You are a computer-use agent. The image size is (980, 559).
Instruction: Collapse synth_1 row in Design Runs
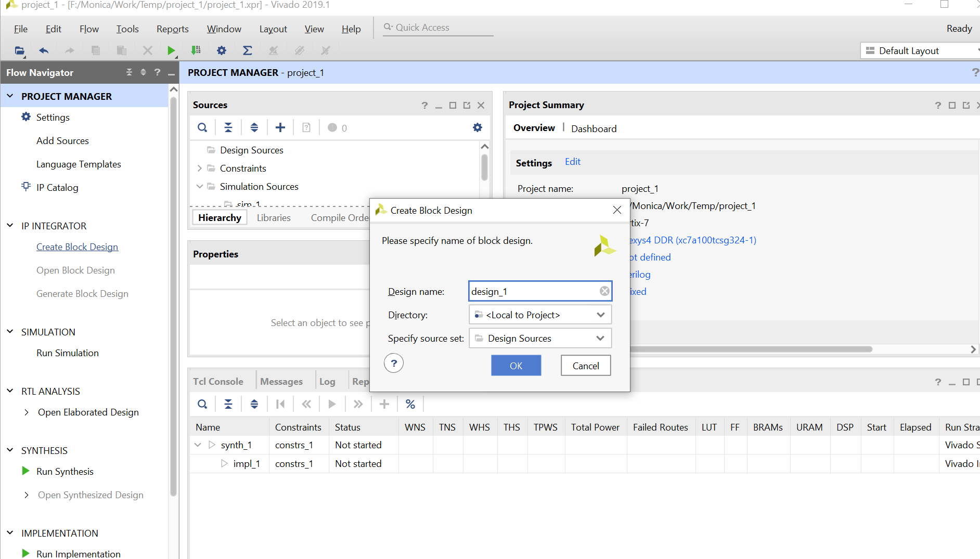click(x=198, y=445)
